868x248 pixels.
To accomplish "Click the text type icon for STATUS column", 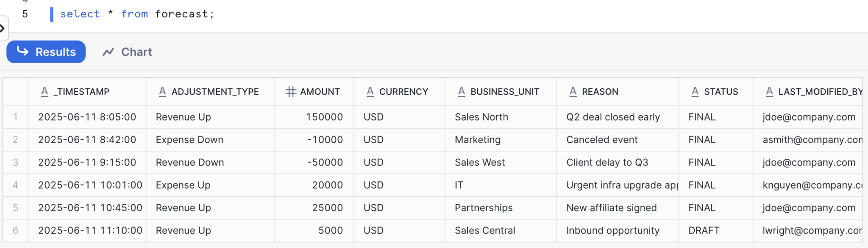I will coord(695,92).
